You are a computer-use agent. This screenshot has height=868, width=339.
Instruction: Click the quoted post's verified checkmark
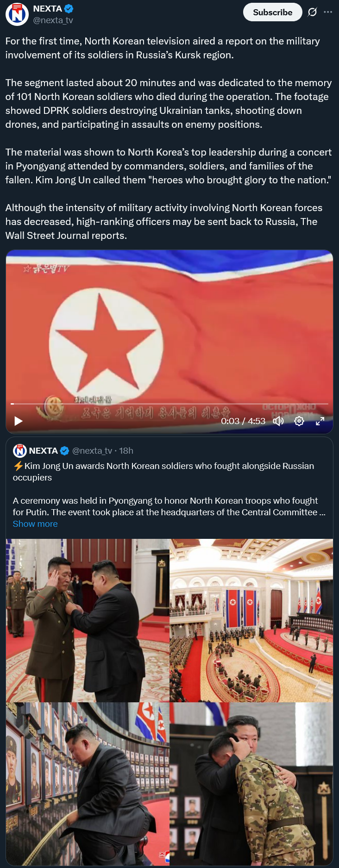tap(65, 450)
